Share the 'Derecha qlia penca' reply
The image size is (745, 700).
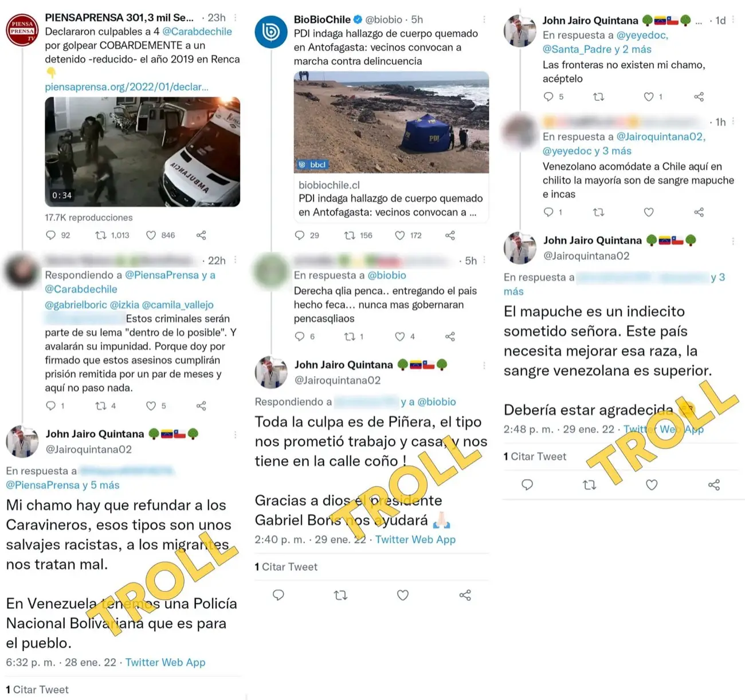tap(450, 337)
